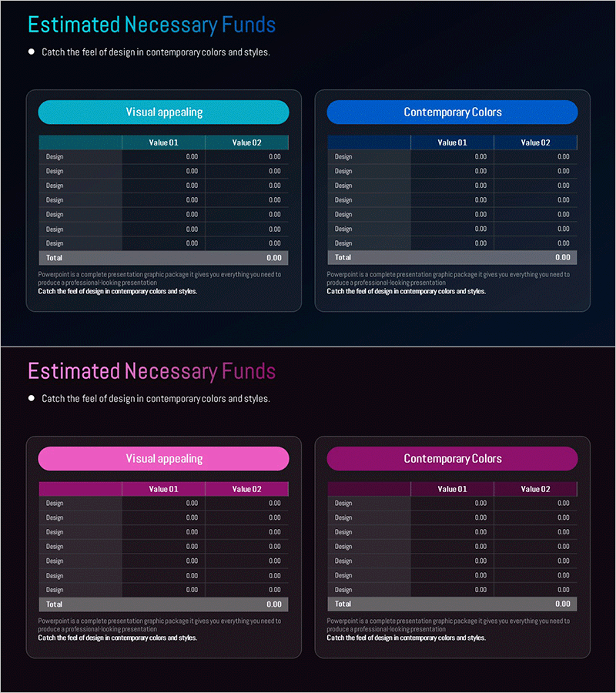Select "Value 01" header in the blue table
The width and height of the screenshot is (616, 693).
[x=452, y=142]
